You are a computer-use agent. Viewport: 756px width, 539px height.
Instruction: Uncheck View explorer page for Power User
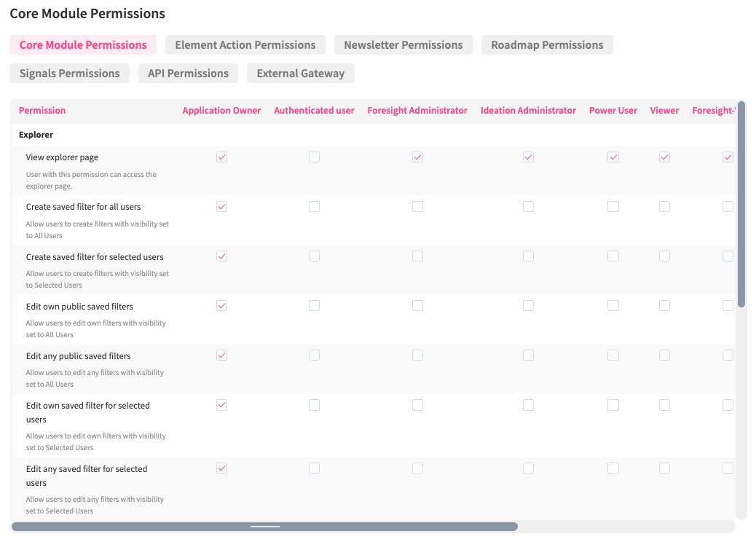[x=613, y=157]
